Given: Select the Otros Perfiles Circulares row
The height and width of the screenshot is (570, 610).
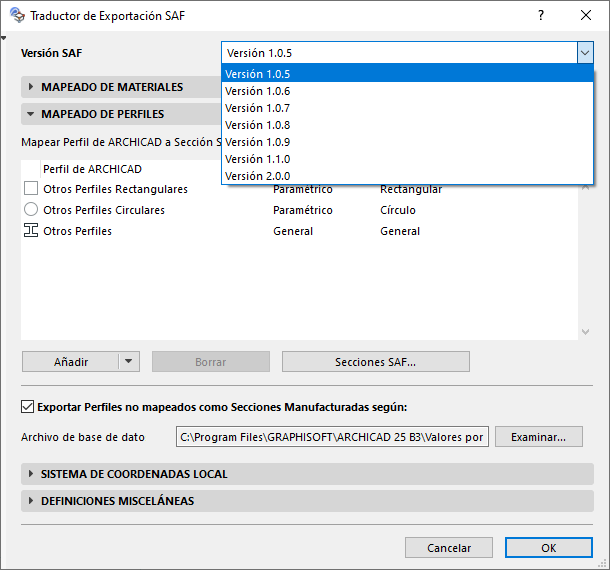Looking at the screenshot, I should click(x=300, y=210).
